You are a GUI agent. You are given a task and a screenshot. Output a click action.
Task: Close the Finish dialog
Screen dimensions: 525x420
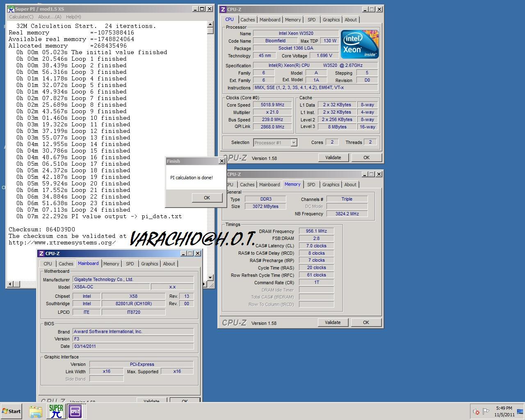click(222, 161)
